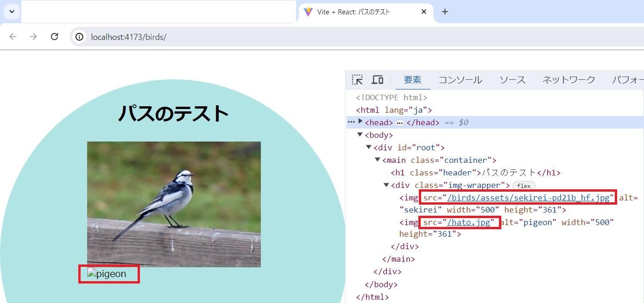The image size is (644, 303).
Task: Click the /hato.jpg source link
Action: point(468,222)
